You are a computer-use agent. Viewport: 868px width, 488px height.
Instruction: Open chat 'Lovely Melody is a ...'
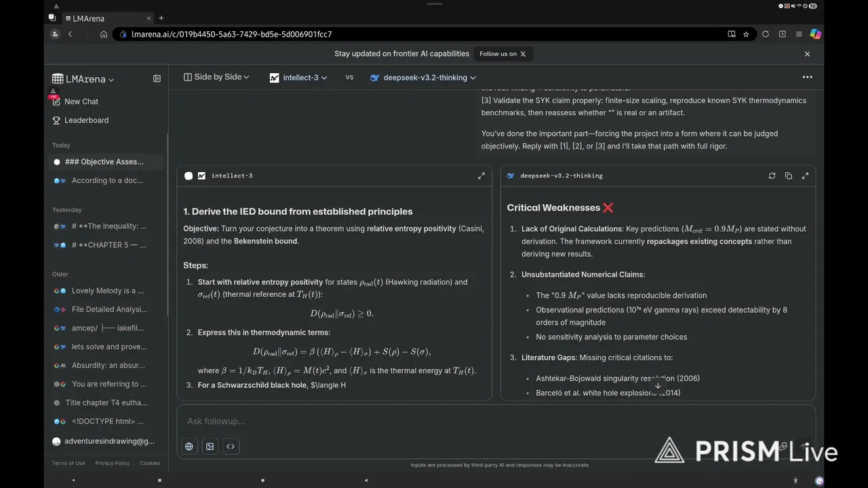pos(106,291)
